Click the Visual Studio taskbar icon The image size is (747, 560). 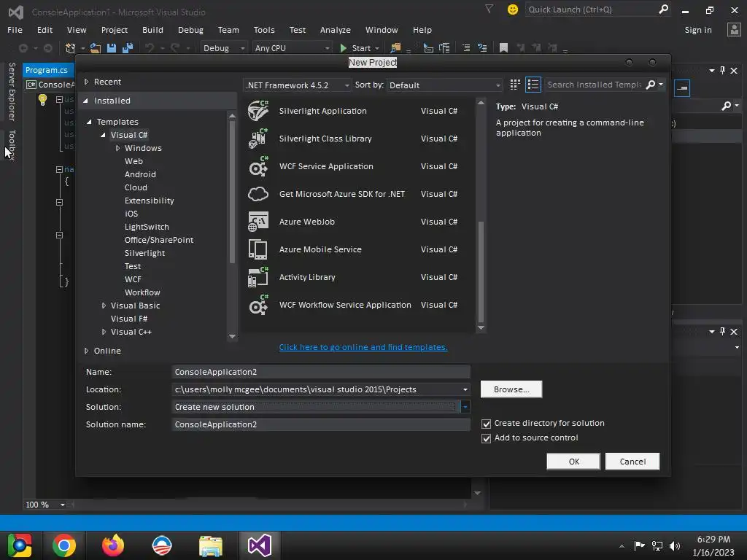pos(260,545)
